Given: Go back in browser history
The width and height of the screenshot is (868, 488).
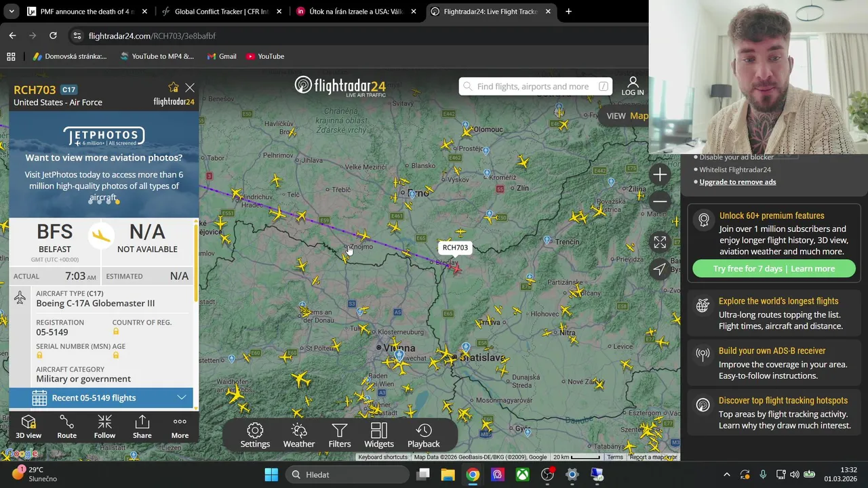Looking at the screenshot, I should click(12, 35).
